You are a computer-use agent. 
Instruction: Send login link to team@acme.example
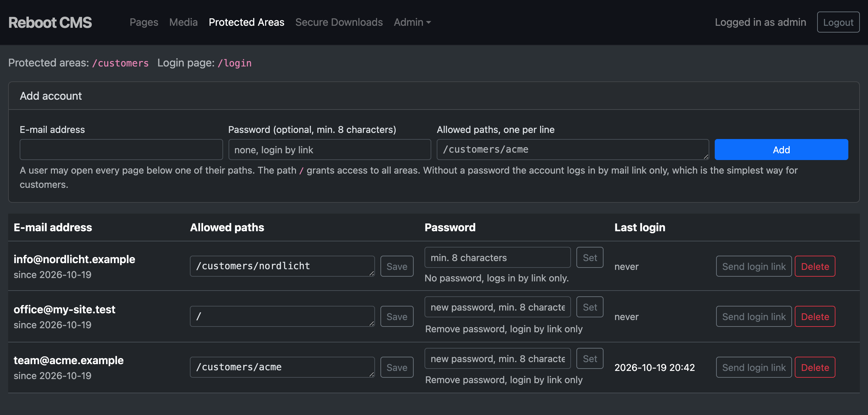754,367
